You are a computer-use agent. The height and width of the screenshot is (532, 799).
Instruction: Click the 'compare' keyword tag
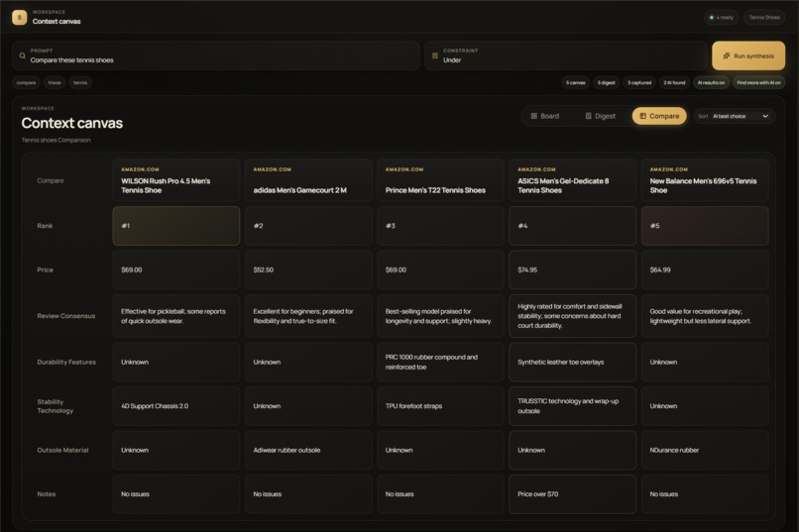coord(26,82)
